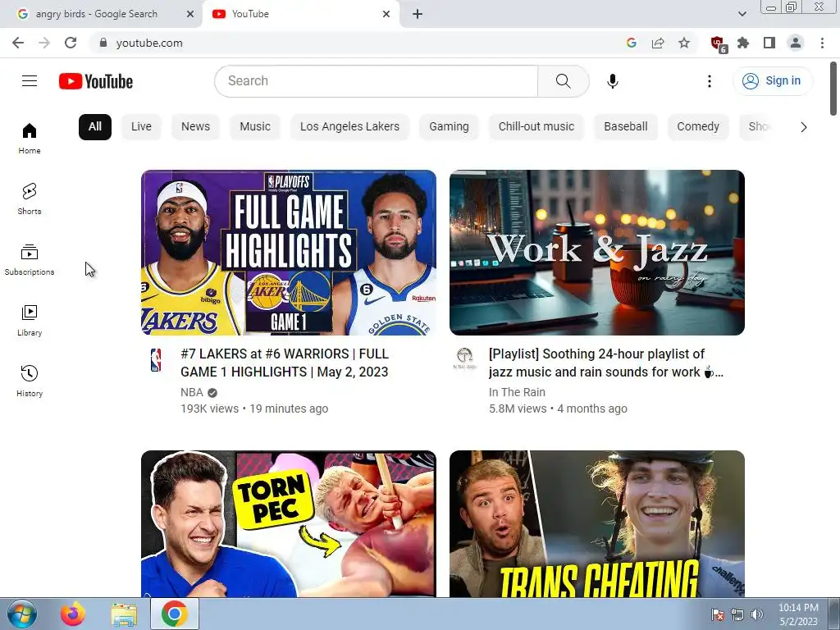Click the Sign in button
The image size is (840, 630).
(x=773, y=81)
